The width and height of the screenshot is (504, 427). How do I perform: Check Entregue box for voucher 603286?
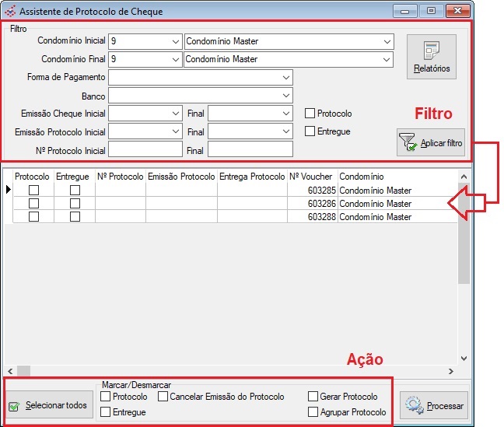click(x=75, y=204)
